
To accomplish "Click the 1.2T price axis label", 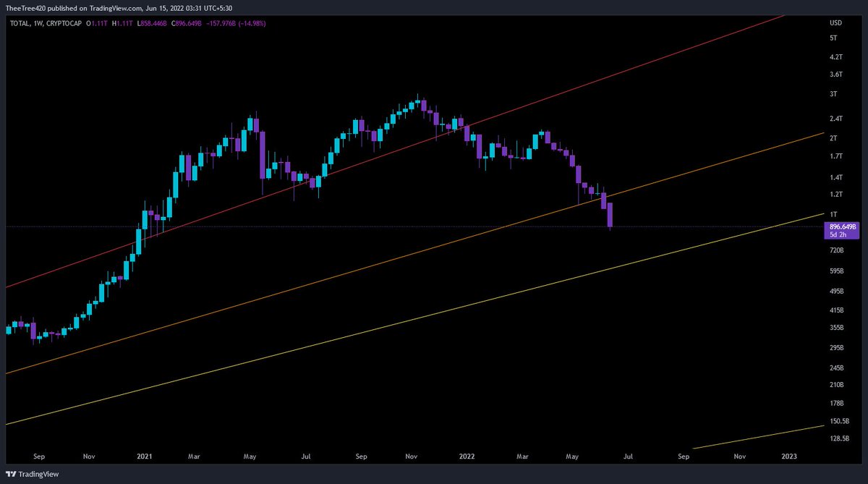I will pos(835,195).
